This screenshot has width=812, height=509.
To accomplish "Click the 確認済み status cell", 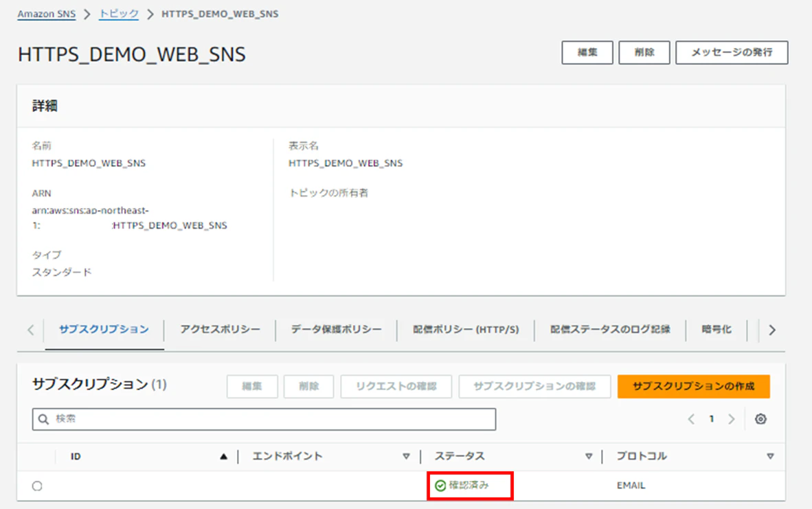I will [x=462, y=485].
